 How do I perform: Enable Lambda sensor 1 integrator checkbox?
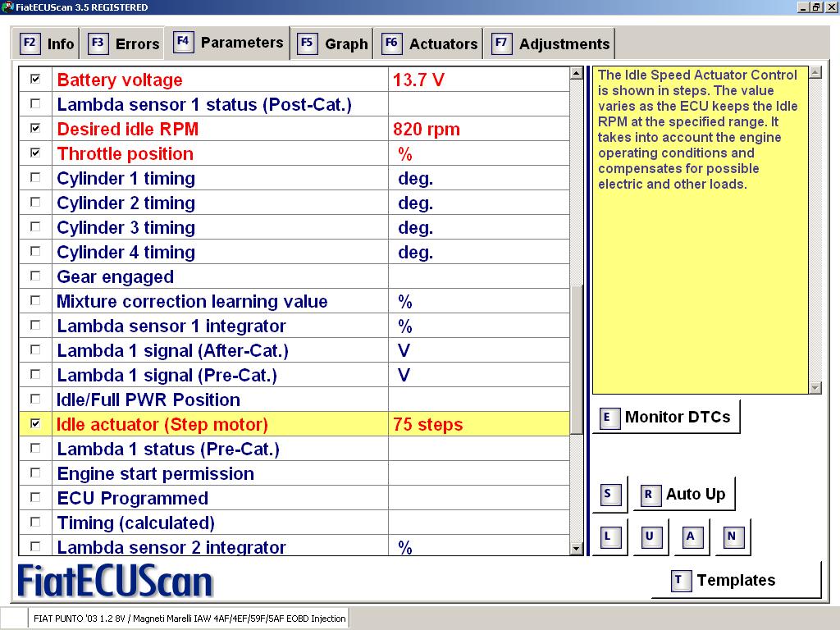(x=35, y=325)
